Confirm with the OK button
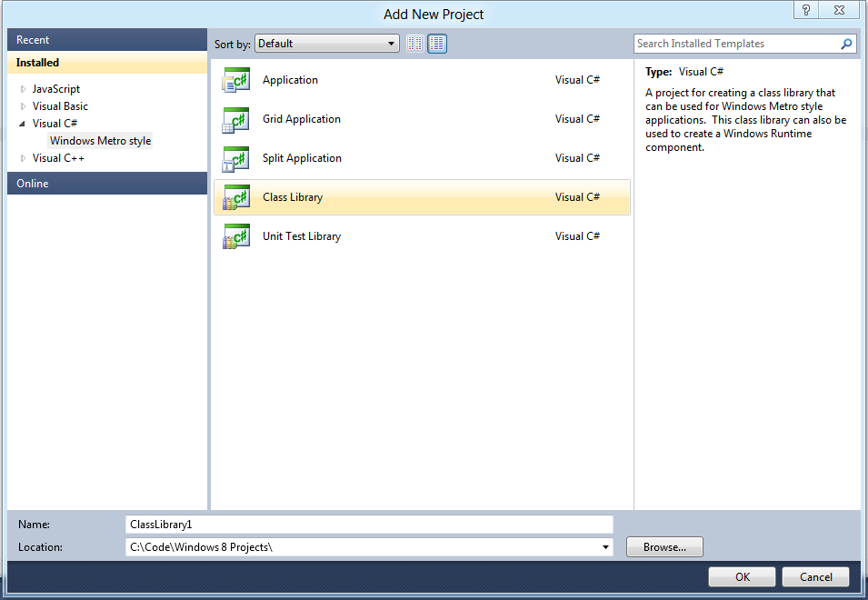 coord(742,576)
